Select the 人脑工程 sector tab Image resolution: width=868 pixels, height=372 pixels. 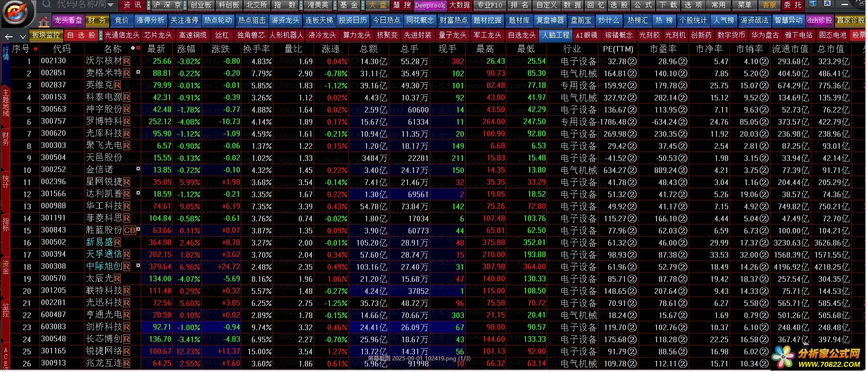[556, 35]
